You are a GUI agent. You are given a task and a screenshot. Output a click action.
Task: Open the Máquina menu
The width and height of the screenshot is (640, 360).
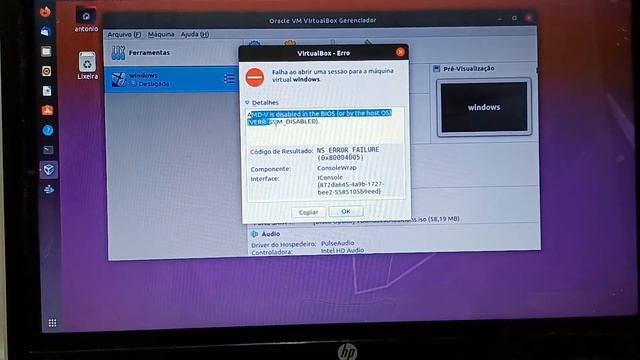tap(161, 35)
